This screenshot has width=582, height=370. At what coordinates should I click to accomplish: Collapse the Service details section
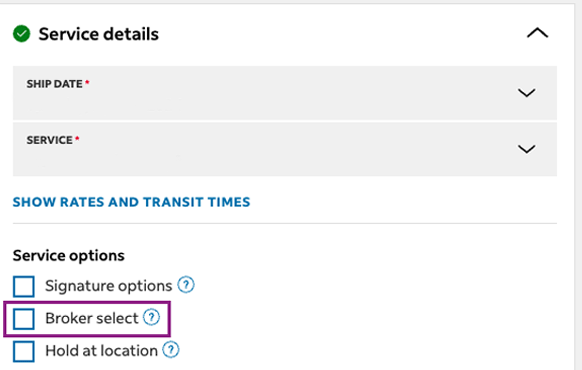(537, 33)
